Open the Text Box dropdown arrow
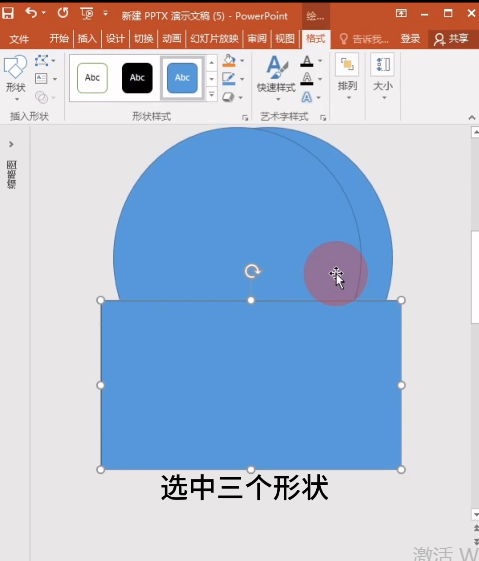The width and height of the screenshot is (479, 561). (x=55, y=79)
